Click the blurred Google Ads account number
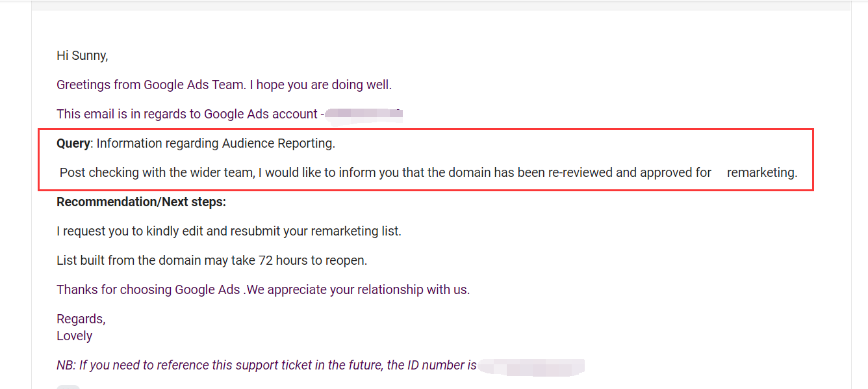Viewport: 868px width, 389px height. [364, 114]
